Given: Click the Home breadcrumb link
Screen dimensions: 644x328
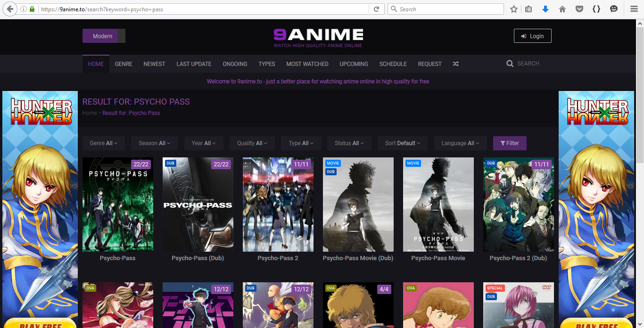Looking at the screenshot, I should point(90,113).
